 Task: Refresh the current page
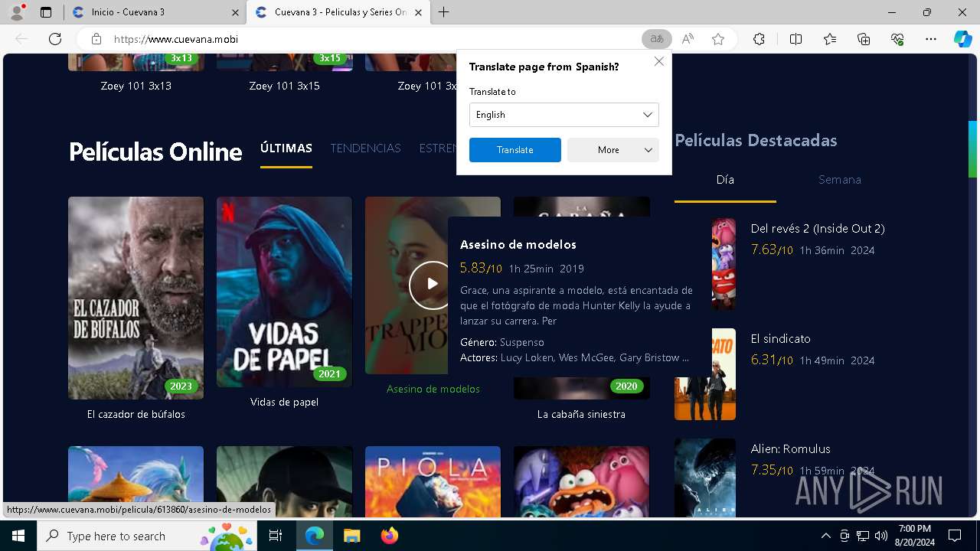[x=55, y=39]
